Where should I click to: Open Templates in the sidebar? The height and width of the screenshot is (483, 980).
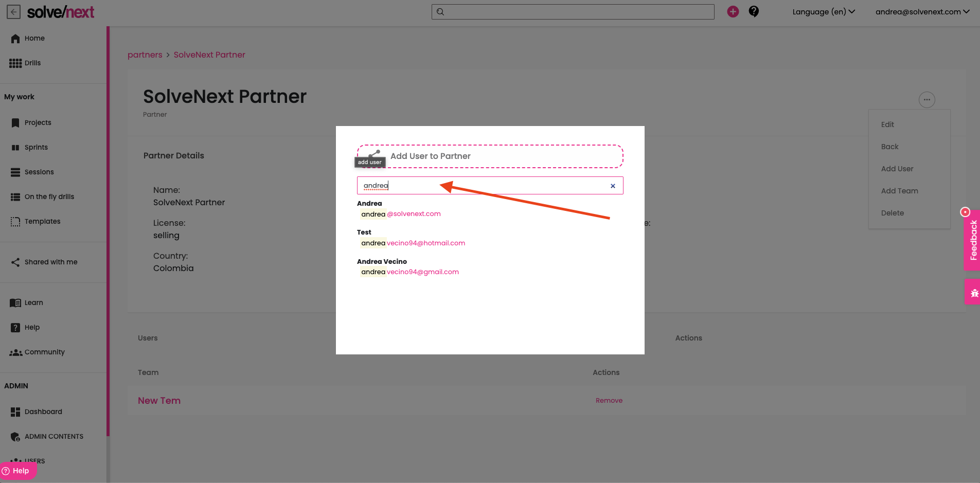click(x=42, y=222)
